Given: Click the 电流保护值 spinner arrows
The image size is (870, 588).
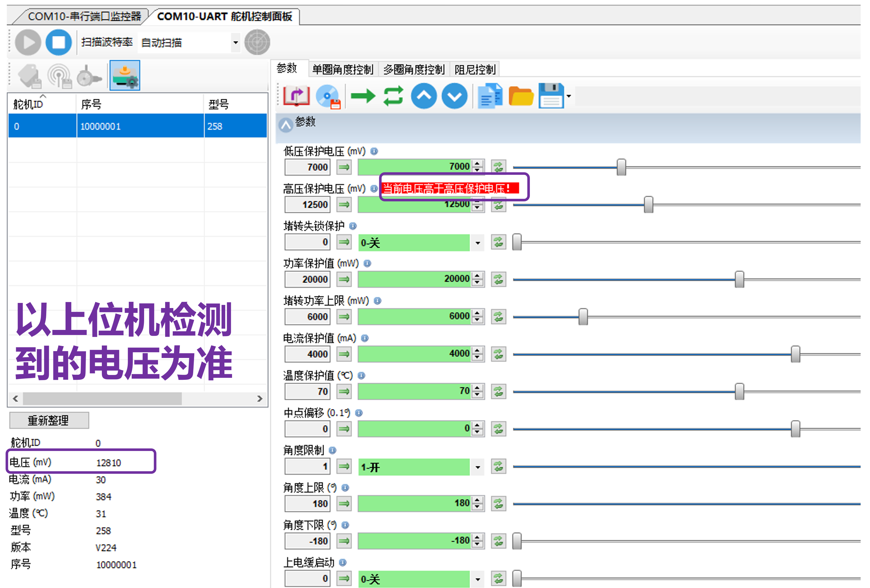Looking at the screenshot, I should 477,354.
